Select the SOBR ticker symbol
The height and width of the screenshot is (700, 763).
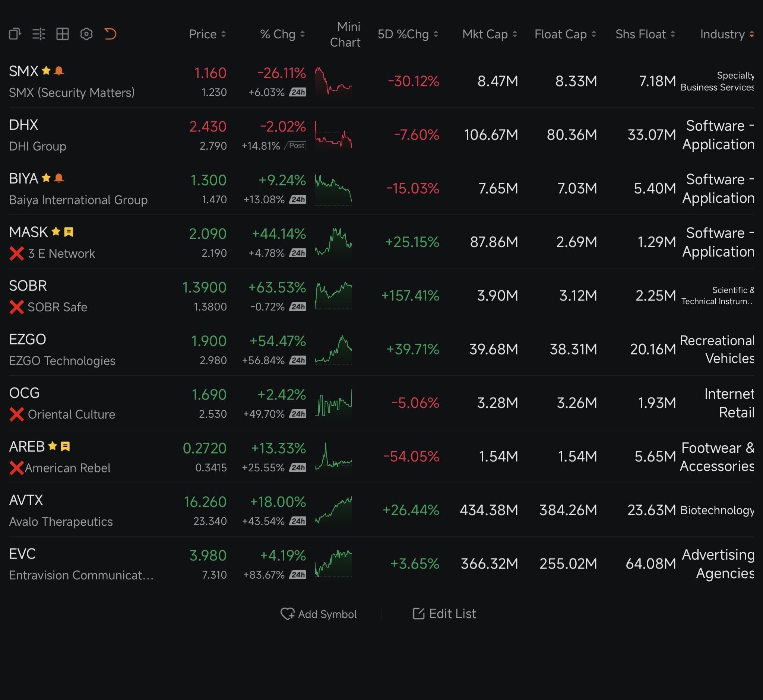(28, 286)
